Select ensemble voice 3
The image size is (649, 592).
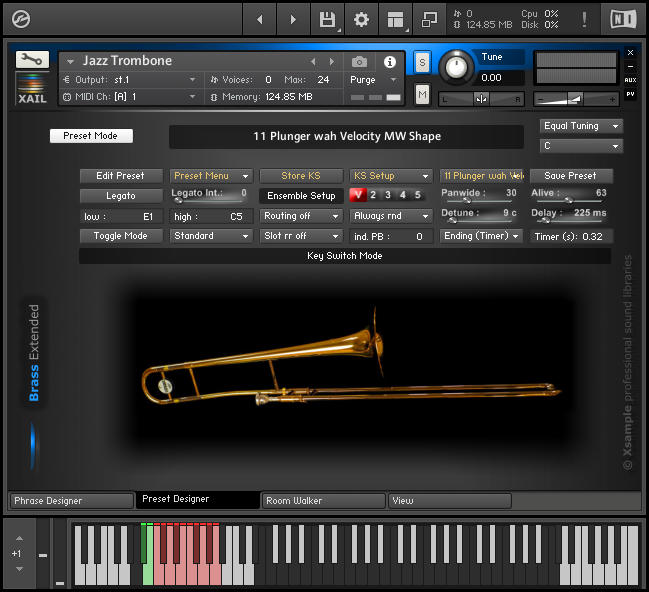coord(388,195)
